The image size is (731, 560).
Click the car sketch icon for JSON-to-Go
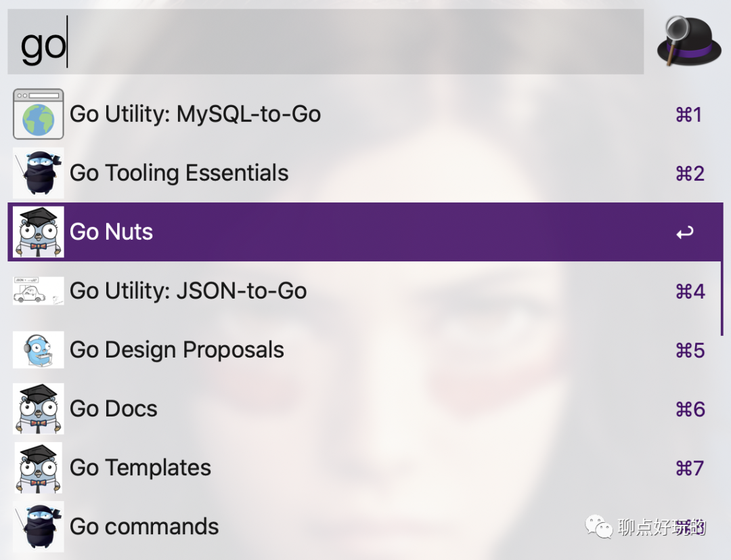pos(38,290)
